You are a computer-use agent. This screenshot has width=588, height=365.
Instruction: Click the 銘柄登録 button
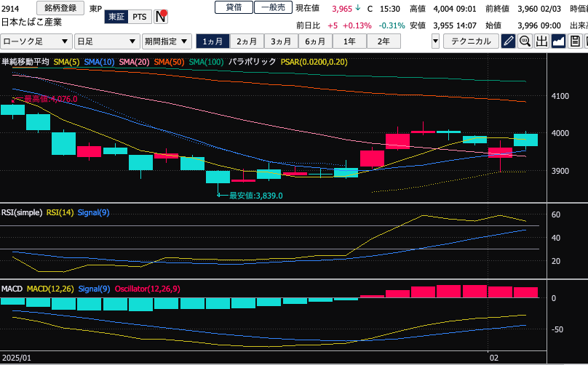pos(61,7)
